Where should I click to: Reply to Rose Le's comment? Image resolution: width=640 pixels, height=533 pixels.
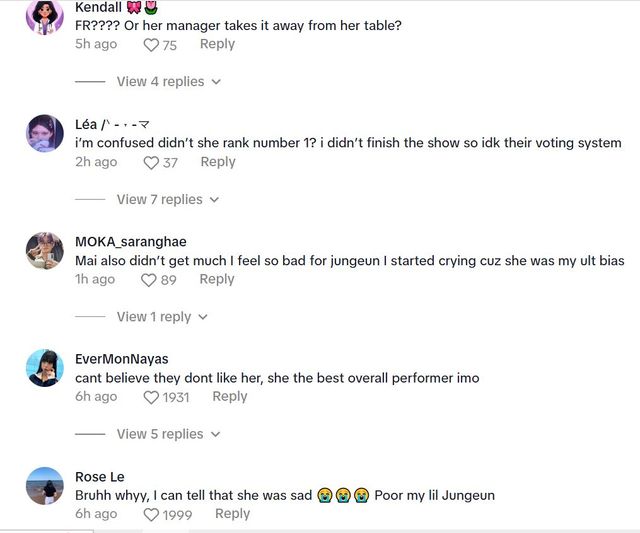[x=232, y=513]
